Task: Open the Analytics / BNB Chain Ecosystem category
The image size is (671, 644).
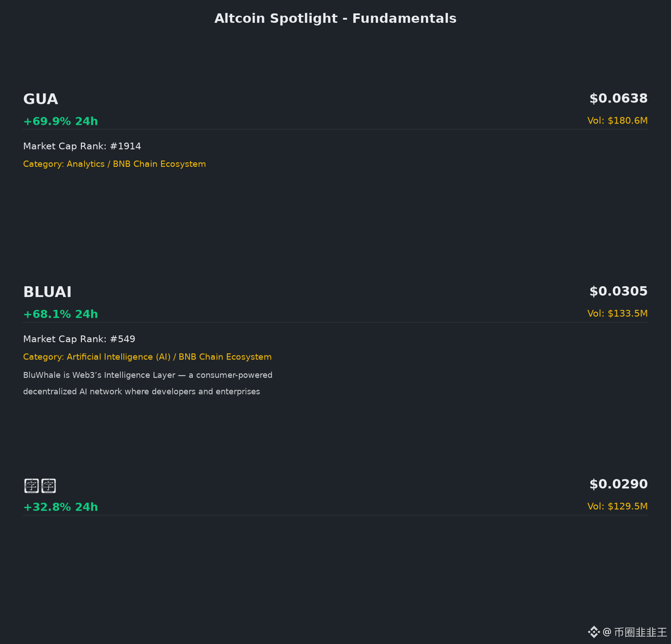Action: tap(115, 164)
